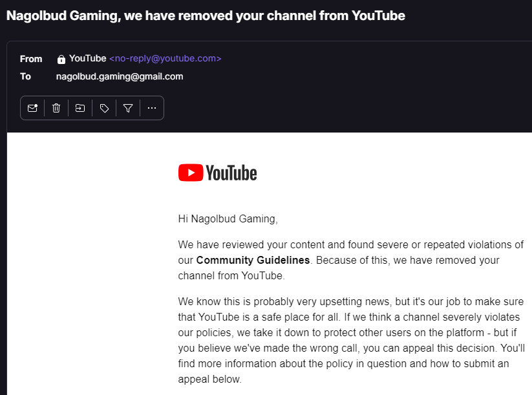Viewport: 532px width, 395px height.
Task: Click the Community Guidelines bold link
Action: tap(253, 260)
